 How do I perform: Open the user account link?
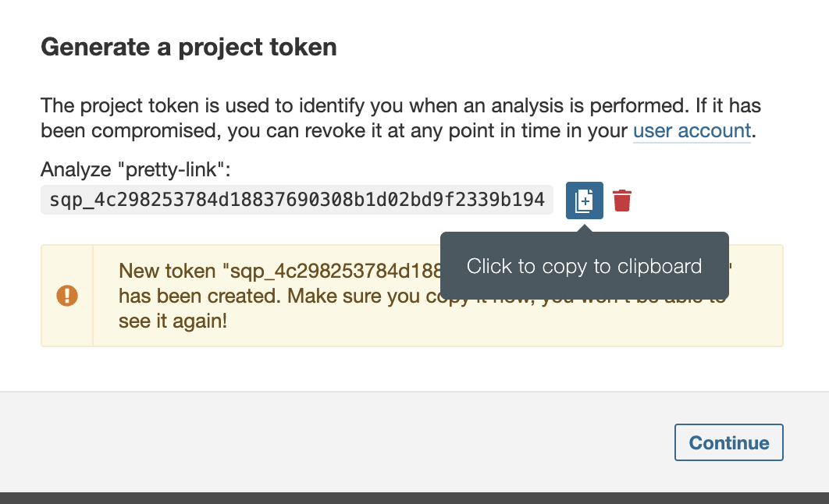click(692, 130)
